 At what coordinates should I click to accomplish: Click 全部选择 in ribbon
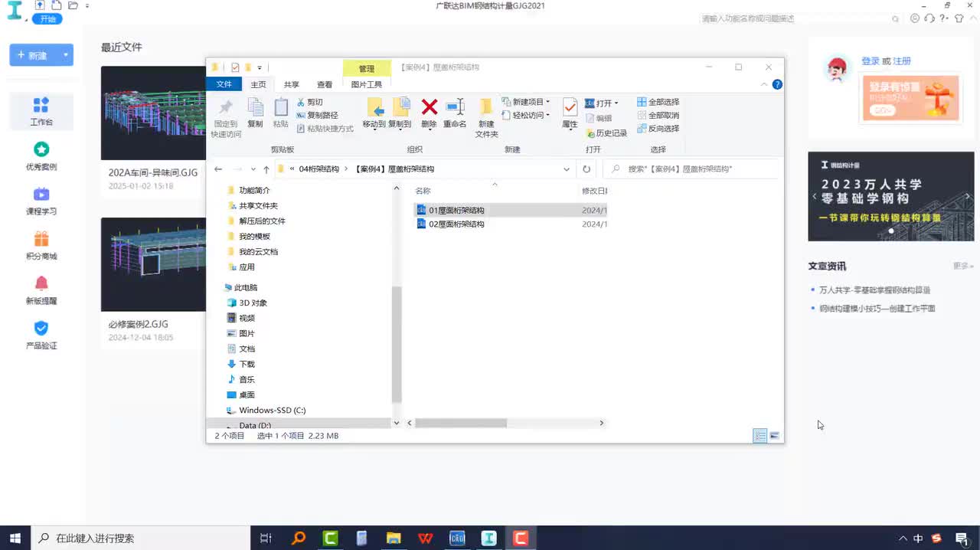click(x=658, y=102)
